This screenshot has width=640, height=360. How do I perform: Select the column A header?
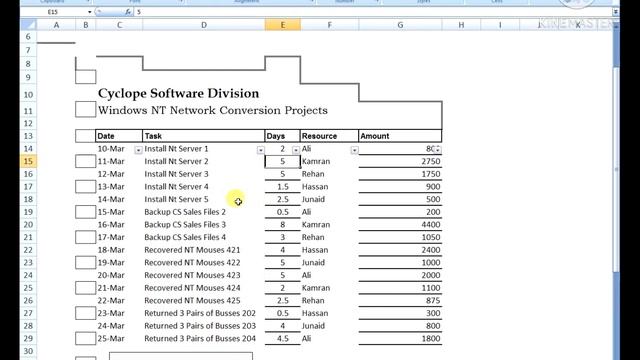[x=56, y=25]
